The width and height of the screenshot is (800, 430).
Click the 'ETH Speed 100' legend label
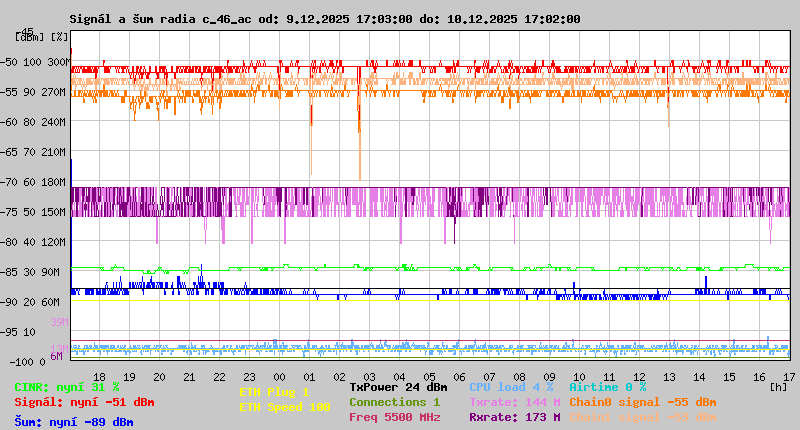click(285, 407)
